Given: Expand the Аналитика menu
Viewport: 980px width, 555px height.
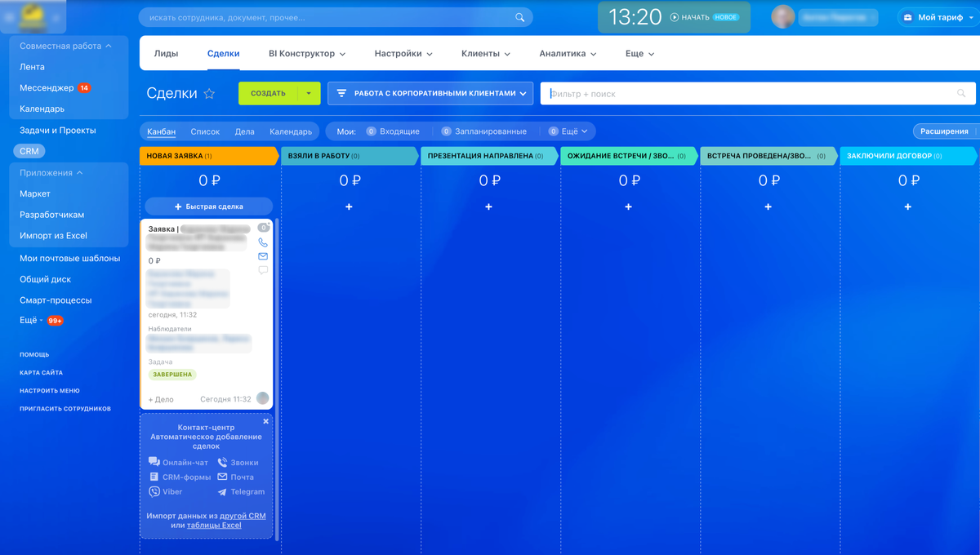Looking at the screenshot, I should [x=568, y=54].
